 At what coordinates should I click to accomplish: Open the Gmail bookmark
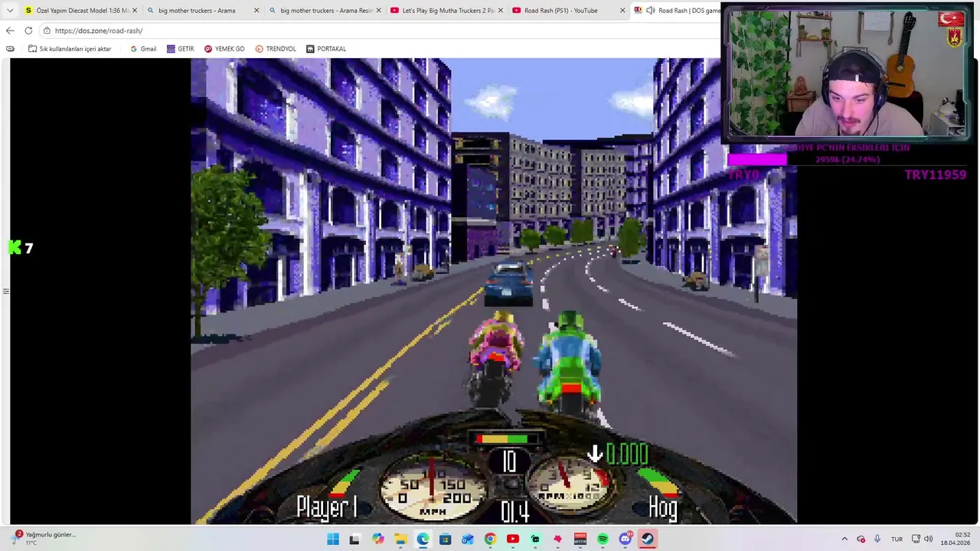click(x=143, y=49)
